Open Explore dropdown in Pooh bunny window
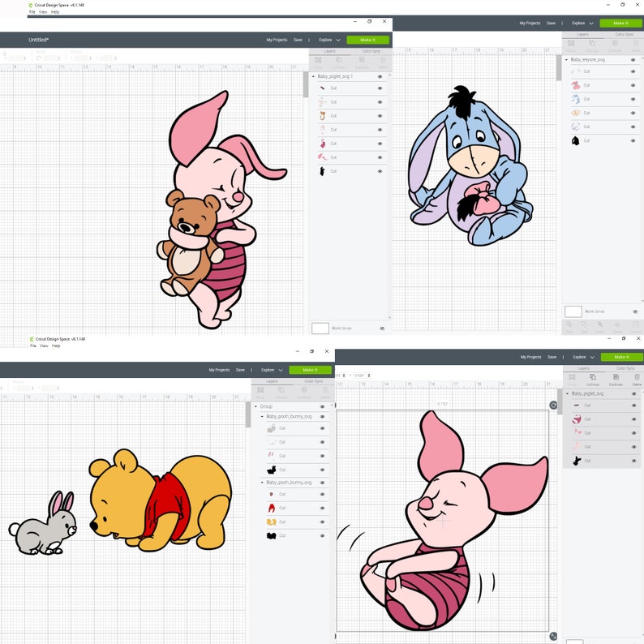This screenshot has width=644, height=644. [272, 370]
